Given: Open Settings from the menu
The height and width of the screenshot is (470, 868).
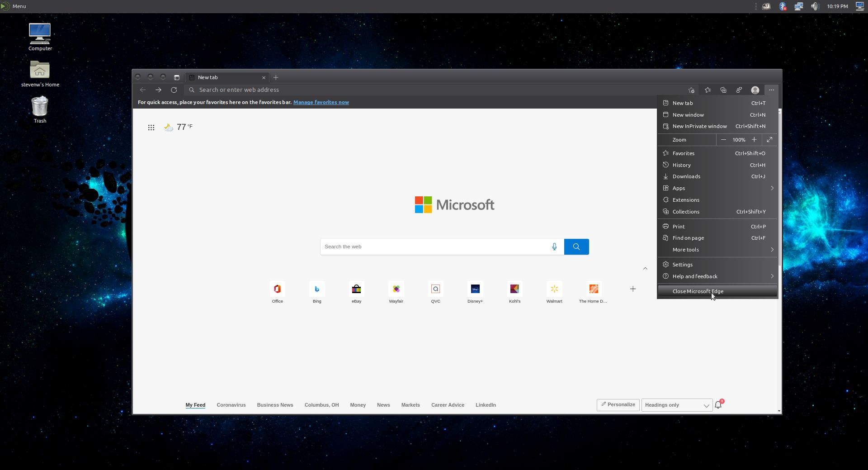Looking at the screenshot, I should click(x=717, y=265).
